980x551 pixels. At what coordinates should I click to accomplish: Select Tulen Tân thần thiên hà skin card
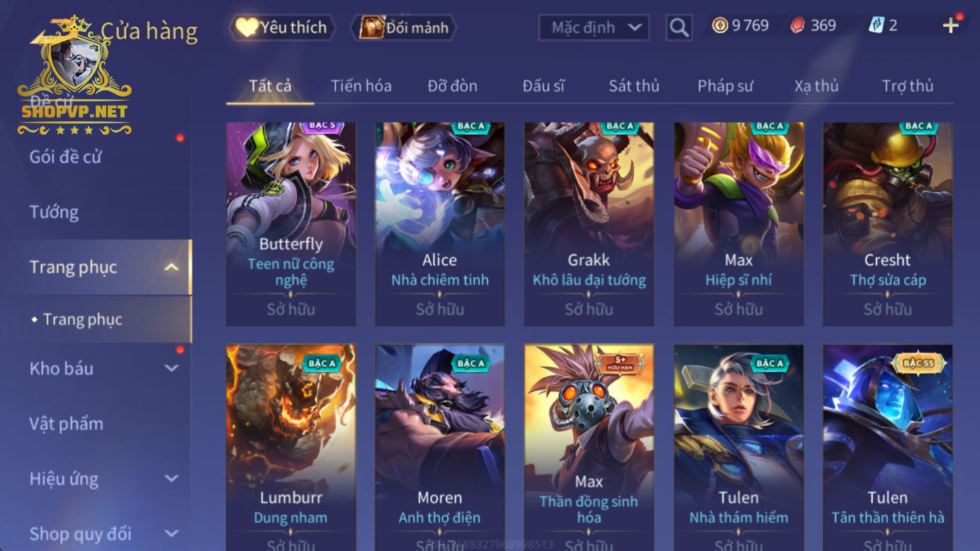[x=888, y=447]
